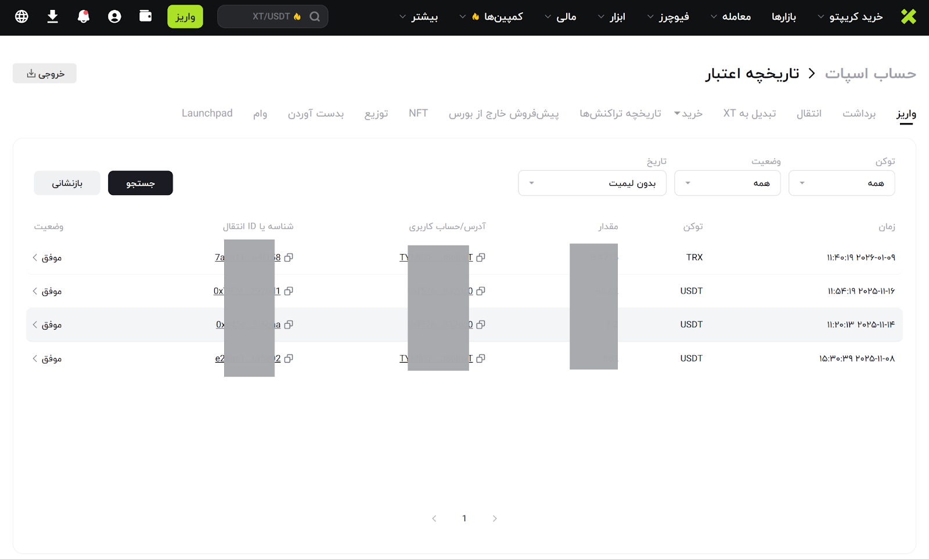The height and width of the screenshot is (560, 929).
Task: Click the XT logo in header
Action: 908,16
